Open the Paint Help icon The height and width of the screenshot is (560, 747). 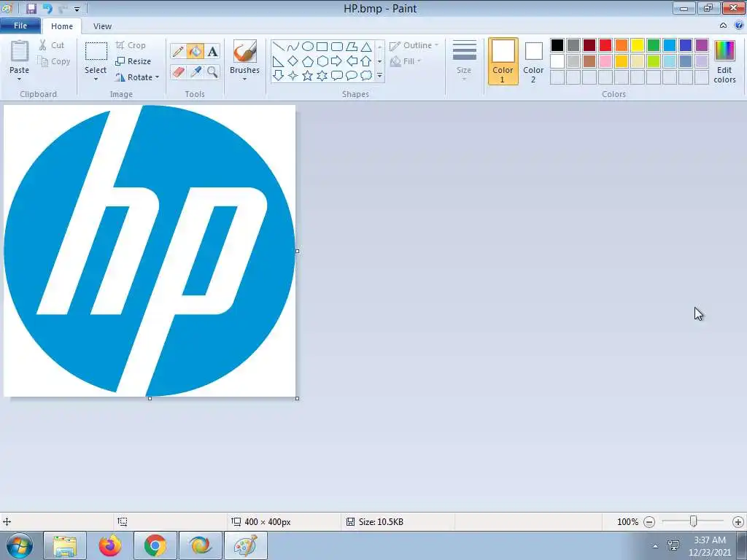click(739, 26)
